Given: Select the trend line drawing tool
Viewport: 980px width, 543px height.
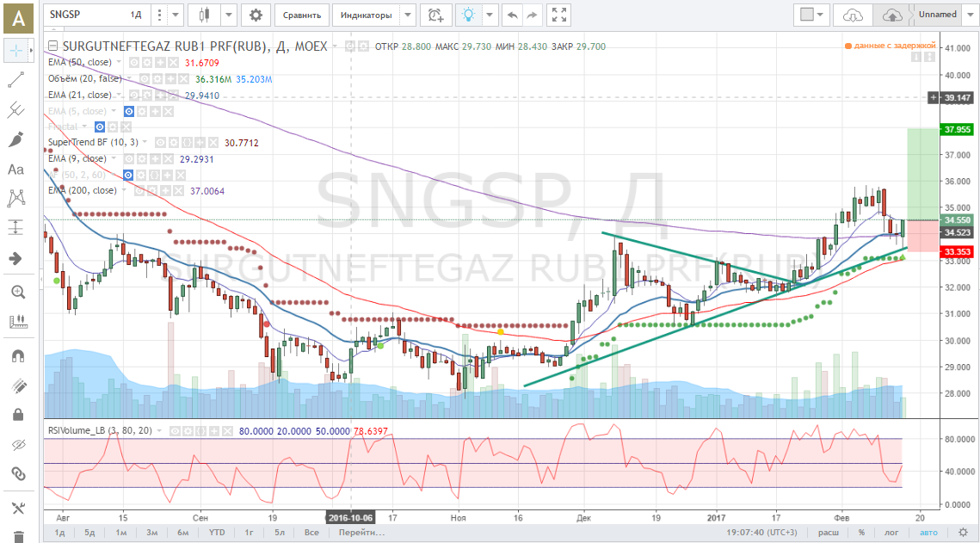Looking at the screenshot, I should (15, 79).
